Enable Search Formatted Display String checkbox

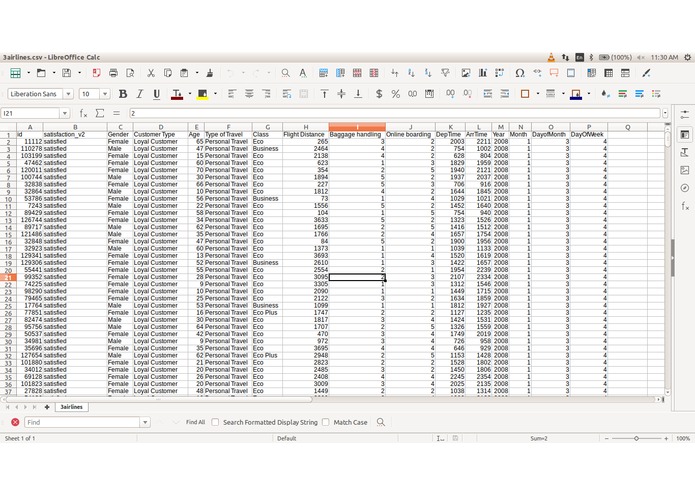[x=215, y=422]
